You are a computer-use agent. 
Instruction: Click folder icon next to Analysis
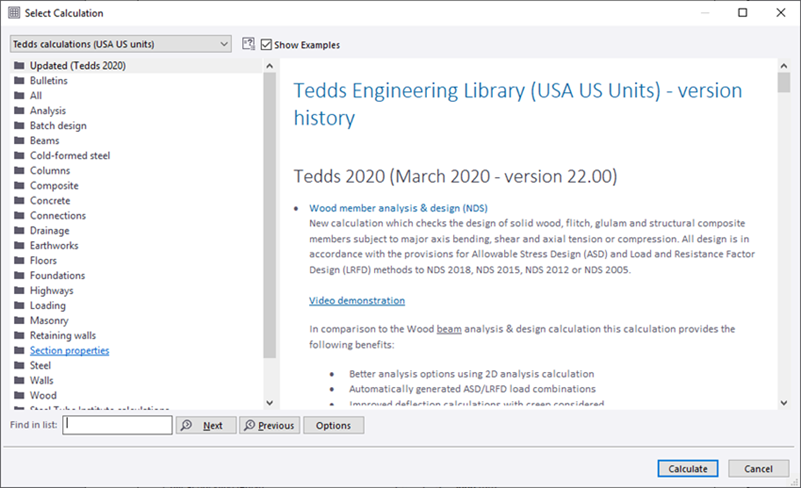pyautogui.click(x=19, y=110)
